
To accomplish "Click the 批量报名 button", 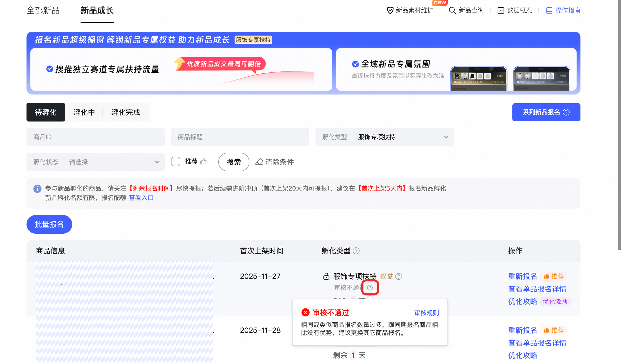I will point(49,224).
